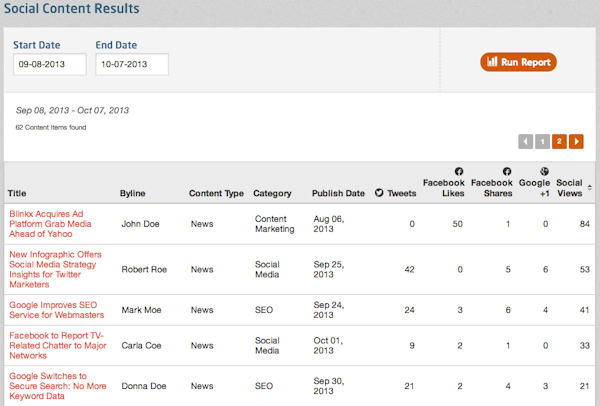Select page 1 in pagination
This screenshot has width=600, height=406.
tap(542, 142)
